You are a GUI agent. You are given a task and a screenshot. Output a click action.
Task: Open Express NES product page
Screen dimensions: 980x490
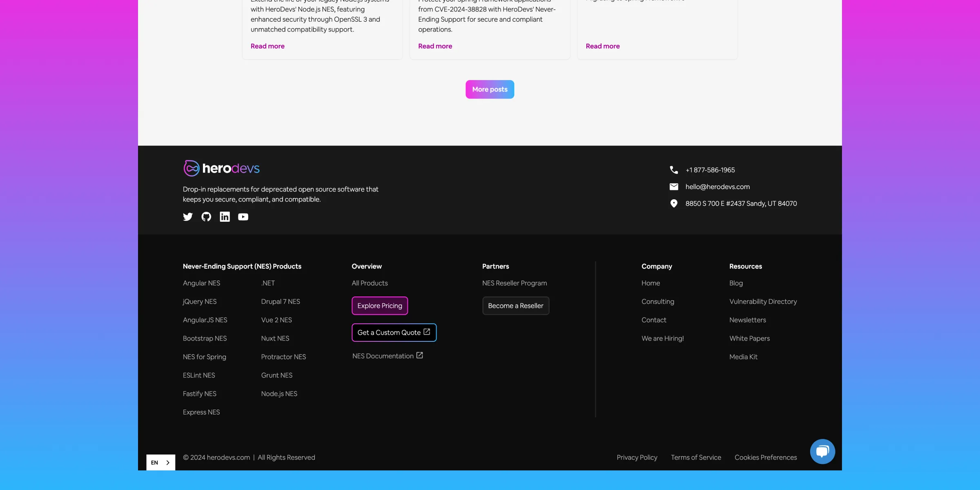(x=201, y=412)
